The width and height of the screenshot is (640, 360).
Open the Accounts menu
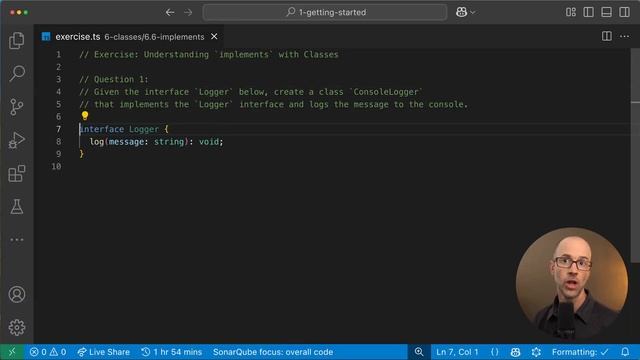pyautogui.click(x=17, y=294)
